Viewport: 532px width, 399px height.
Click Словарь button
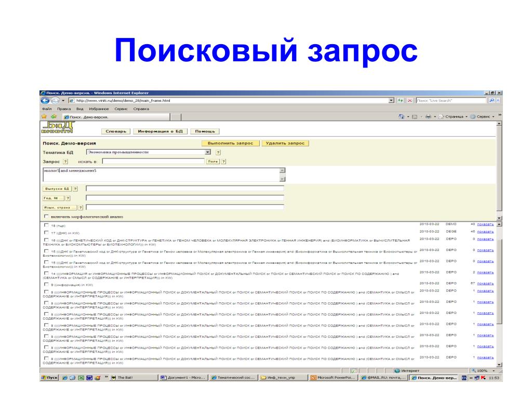[x=116, y=131]
